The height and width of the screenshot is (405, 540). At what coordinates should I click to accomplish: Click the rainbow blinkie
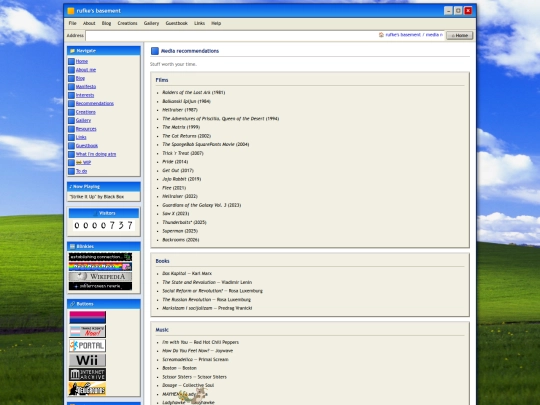click(100, 267)
